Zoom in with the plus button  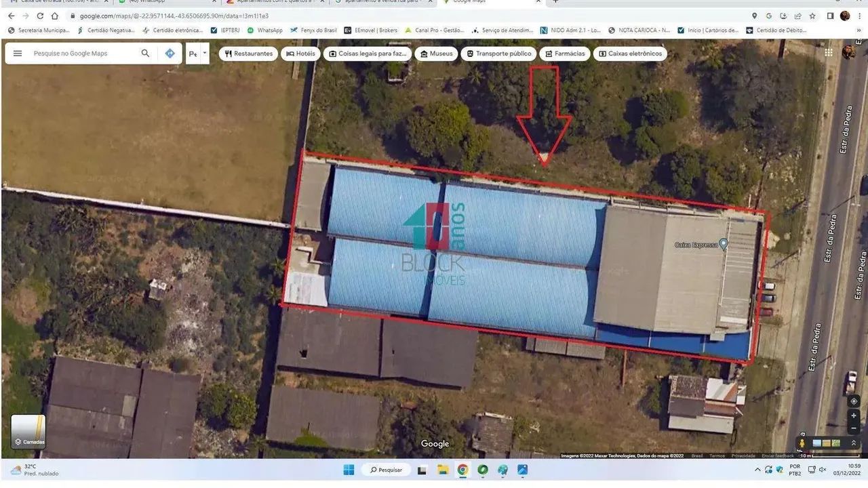tap(854, 416)
